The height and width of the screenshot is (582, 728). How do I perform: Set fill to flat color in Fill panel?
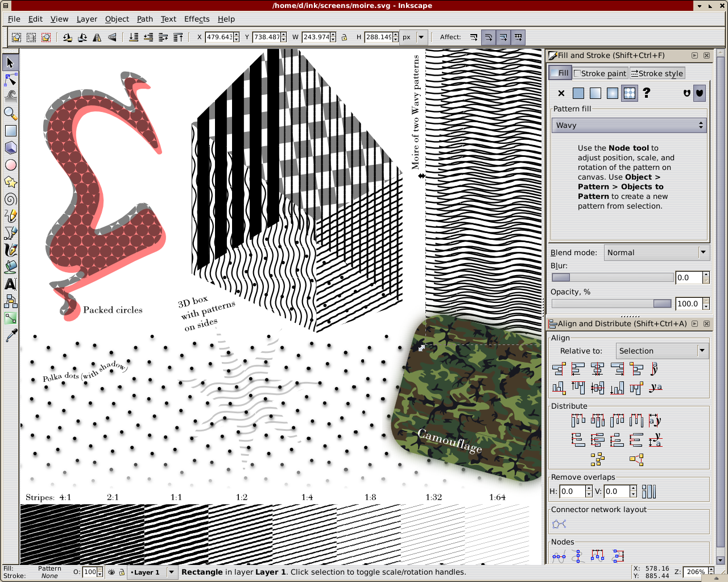point(578,93)
